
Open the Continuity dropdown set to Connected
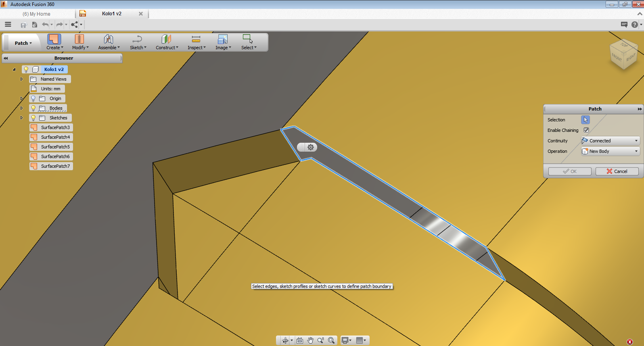coord(610,141)
